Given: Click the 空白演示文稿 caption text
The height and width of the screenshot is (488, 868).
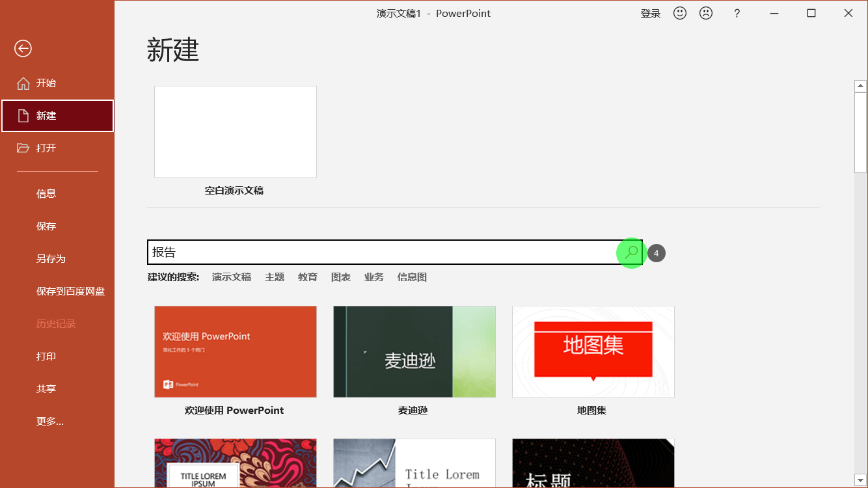Looking at the screenshot, I should pyautogui.click(x=234, y=191).
